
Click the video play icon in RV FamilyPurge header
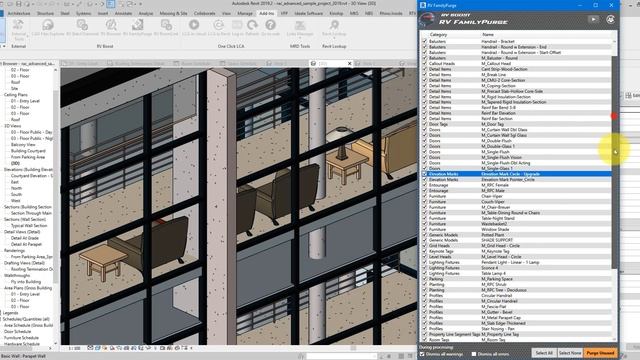(593, 19)
